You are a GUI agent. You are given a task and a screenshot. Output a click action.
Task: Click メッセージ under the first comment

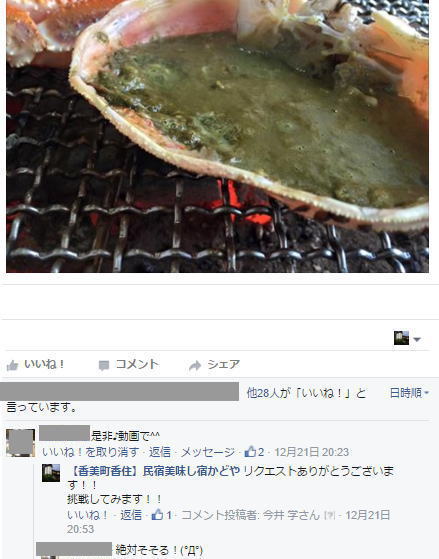pos(208,452)
